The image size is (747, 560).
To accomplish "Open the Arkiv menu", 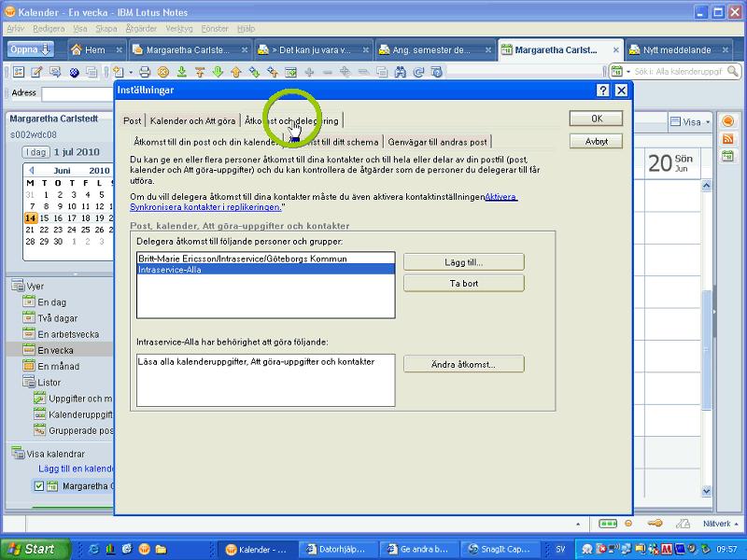I will coord(15,29).
